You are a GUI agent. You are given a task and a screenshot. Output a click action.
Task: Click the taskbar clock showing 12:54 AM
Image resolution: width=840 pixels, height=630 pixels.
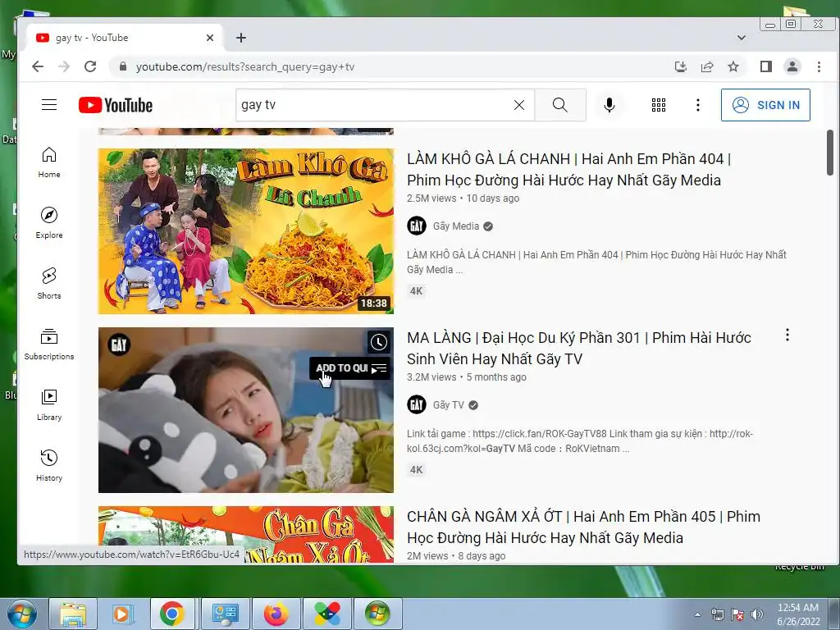tap(798, 614)
